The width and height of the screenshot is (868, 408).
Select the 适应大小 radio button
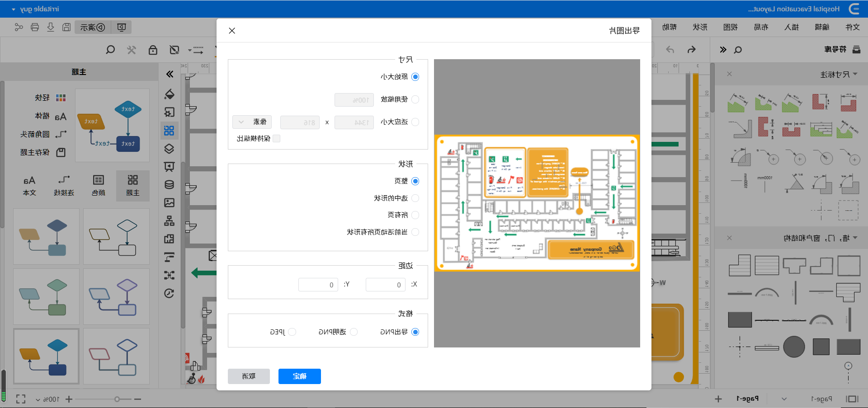[x=415, y=122]
